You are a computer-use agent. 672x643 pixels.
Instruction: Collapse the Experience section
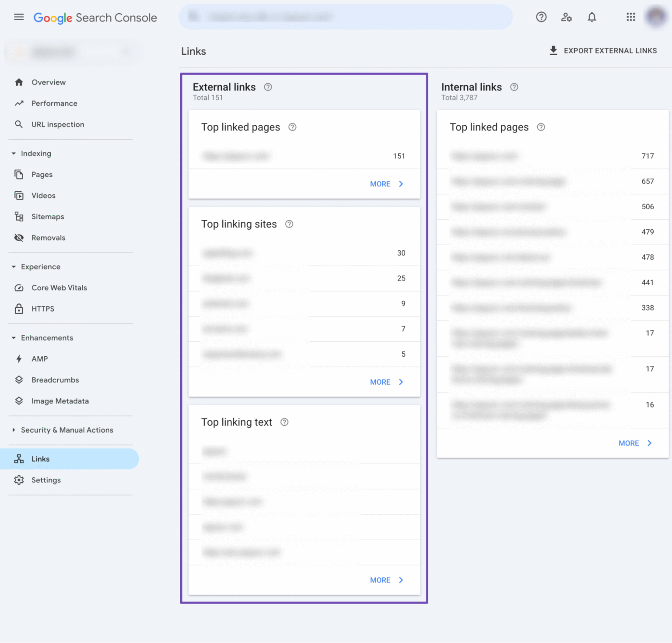click(x=14, y=267)
